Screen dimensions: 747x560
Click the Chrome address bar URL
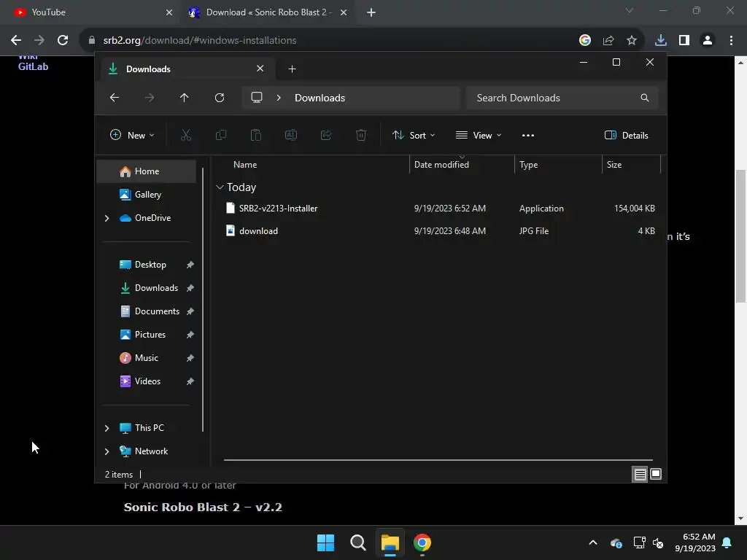[200, 41]
